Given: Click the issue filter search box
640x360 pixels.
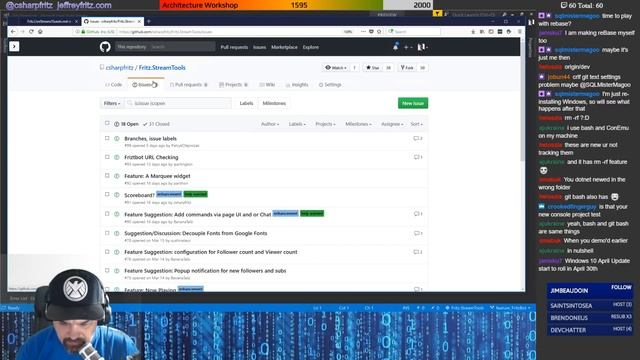Looking at the screenshot, I should pos(178,103).
